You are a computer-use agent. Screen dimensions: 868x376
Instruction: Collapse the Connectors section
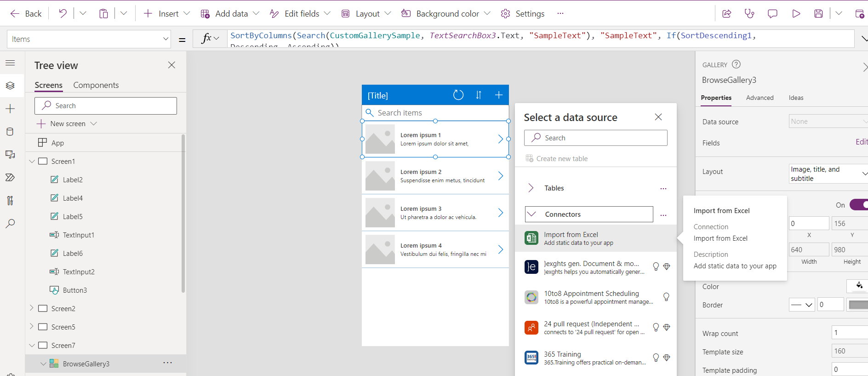(x=532, y=214)
